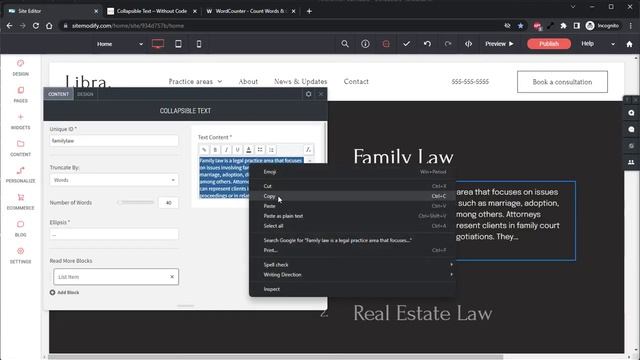Apply underline formatting in text editor
Screen dimensions: 640x360
pyautogui.click(x=238, y=150)
